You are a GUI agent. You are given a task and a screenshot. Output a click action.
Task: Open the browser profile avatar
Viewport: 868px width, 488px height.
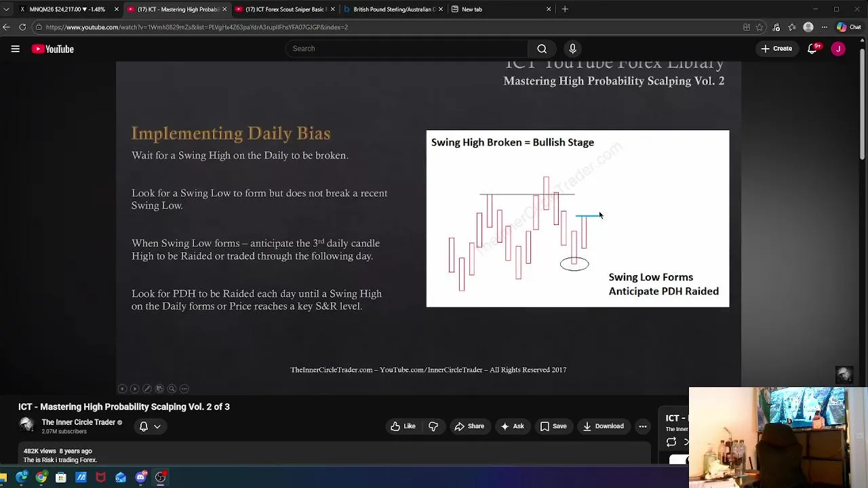point(808,27)
